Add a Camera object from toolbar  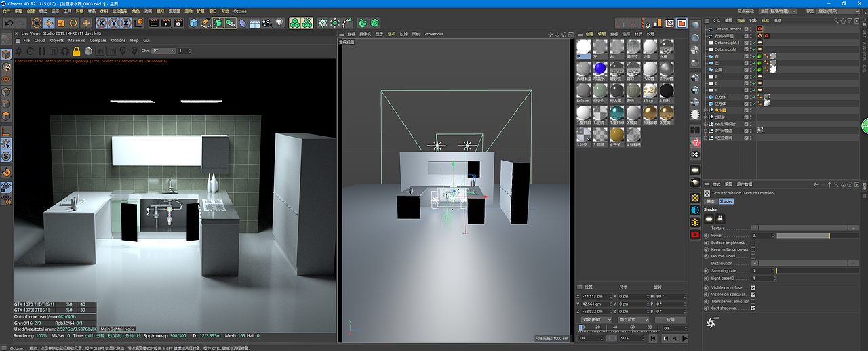point(267,23)
